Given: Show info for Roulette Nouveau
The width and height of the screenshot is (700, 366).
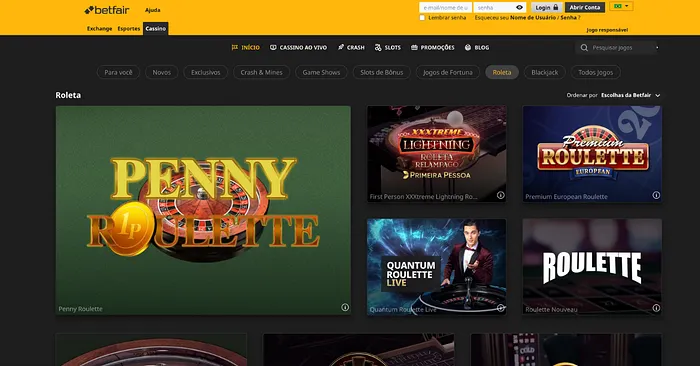Looking at the screenshot, I should point(656,308).
